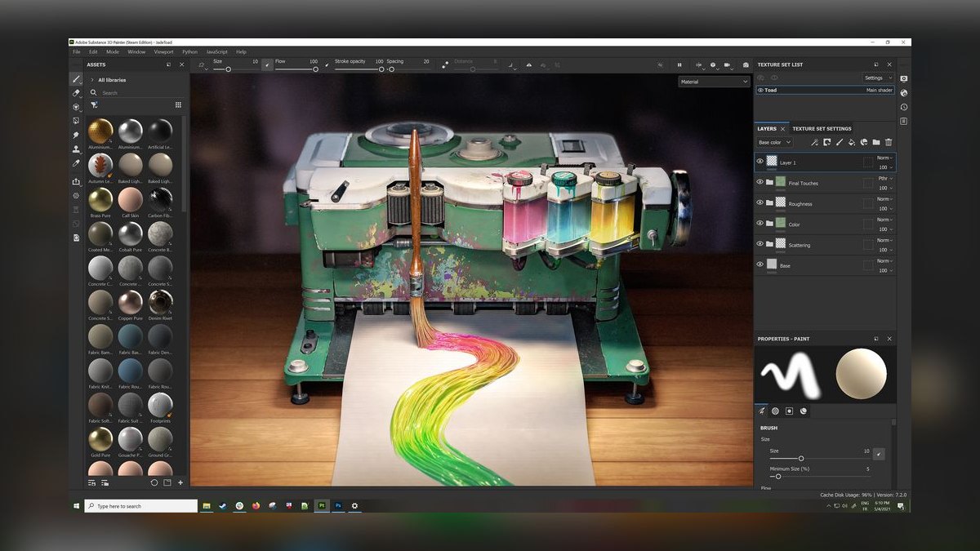Click Main shader link of Toad
This screenshot has width=980, height=551.
click(x=879, y=90)
